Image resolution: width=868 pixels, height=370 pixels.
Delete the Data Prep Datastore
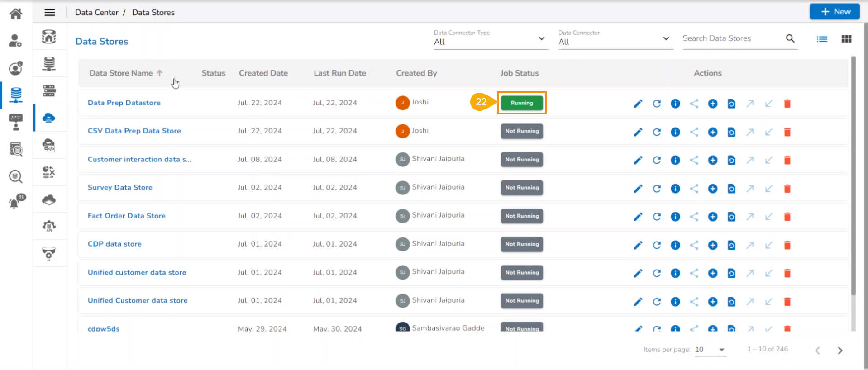pos(787,104)
